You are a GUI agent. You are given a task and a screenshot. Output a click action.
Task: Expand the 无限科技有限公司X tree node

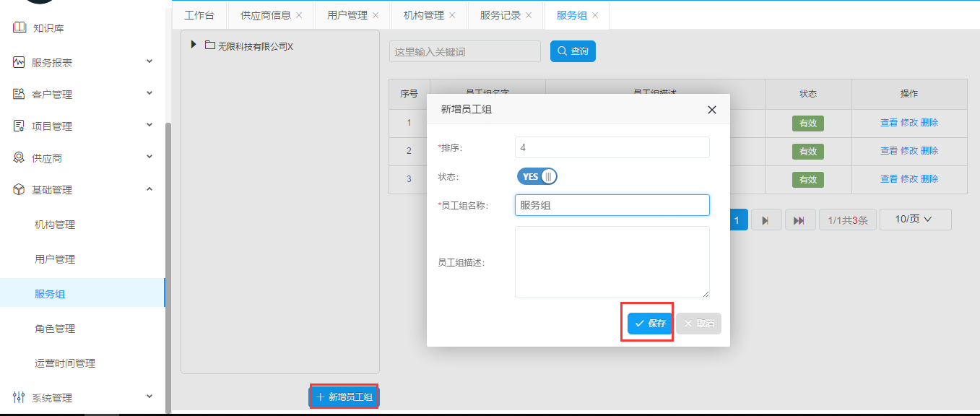click(194, 45)
